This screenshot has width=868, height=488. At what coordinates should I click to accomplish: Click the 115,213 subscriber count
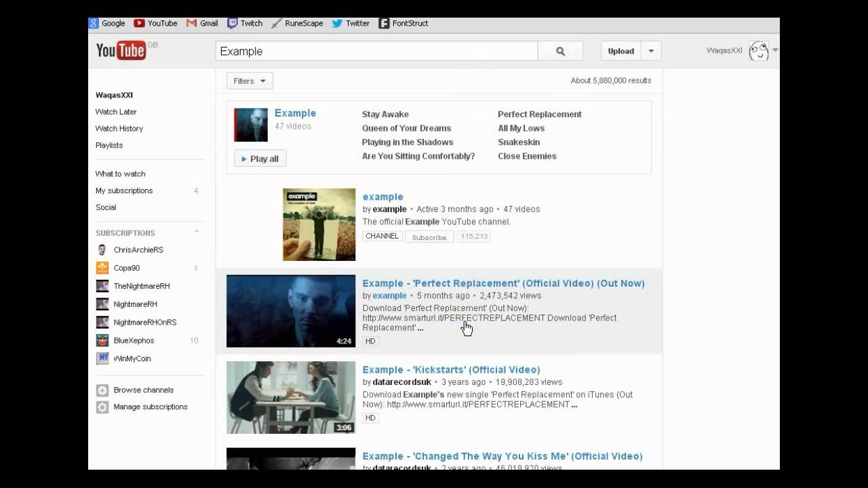tap(474, 237)
